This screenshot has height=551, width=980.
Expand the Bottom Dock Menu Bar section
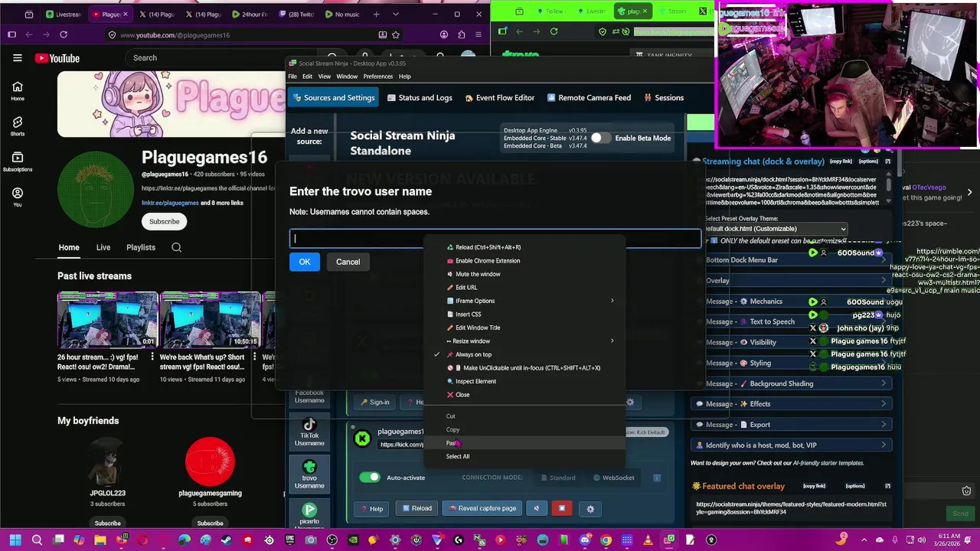(x=792, y=260)
